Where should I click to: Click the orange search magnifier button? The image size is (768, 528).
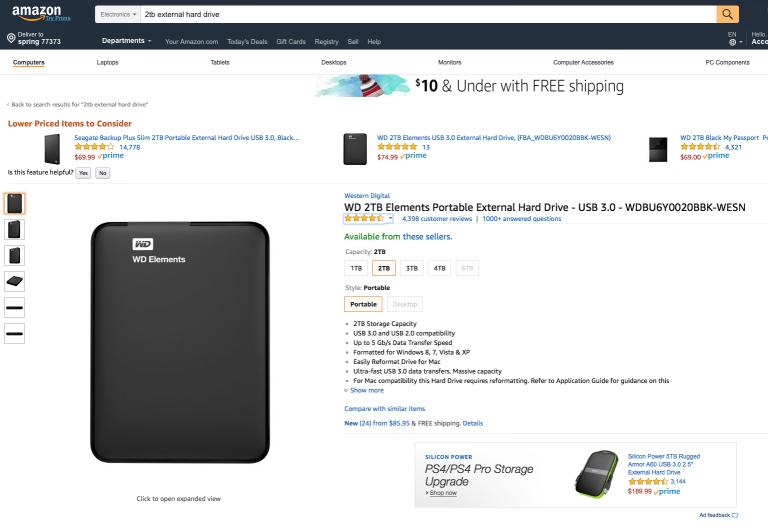(727, 14)
